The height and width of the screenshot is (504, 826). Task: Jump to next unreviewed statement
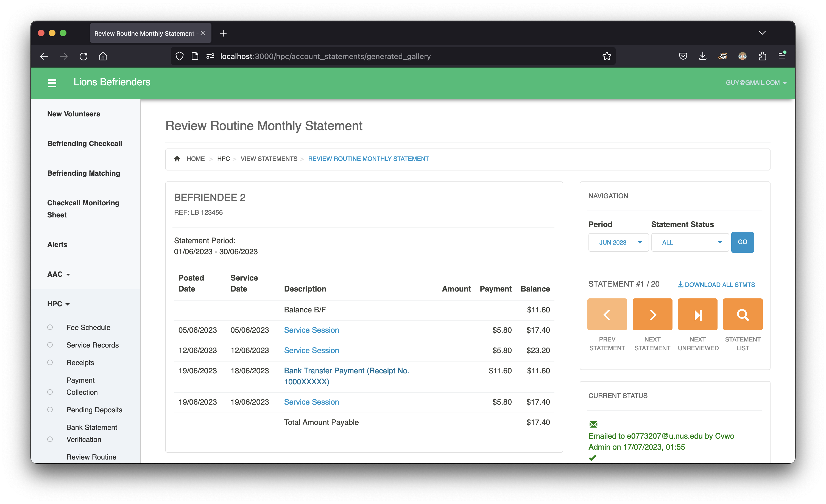(697, 314)
